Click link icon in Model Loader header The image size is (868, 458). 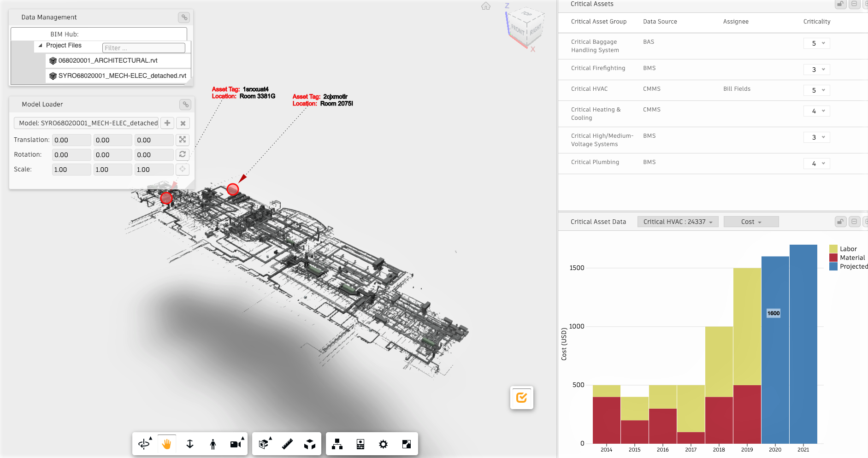[x=185, y=105]
